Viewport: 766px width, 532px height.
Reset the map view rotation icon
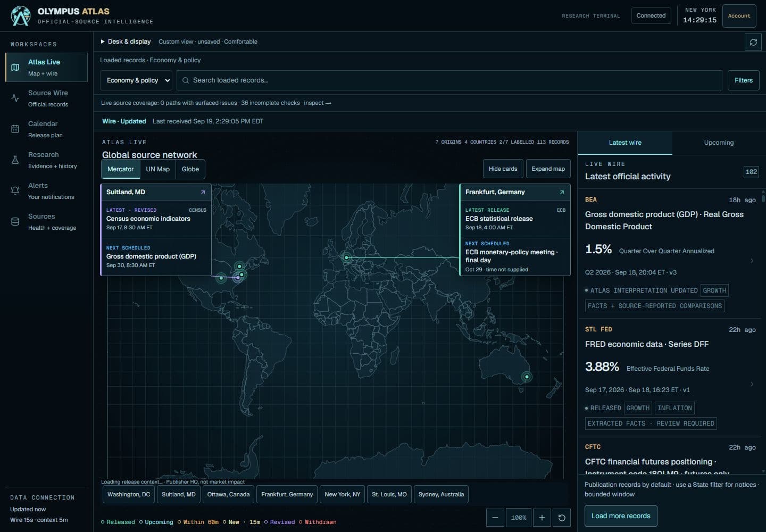tap(562, 518)
